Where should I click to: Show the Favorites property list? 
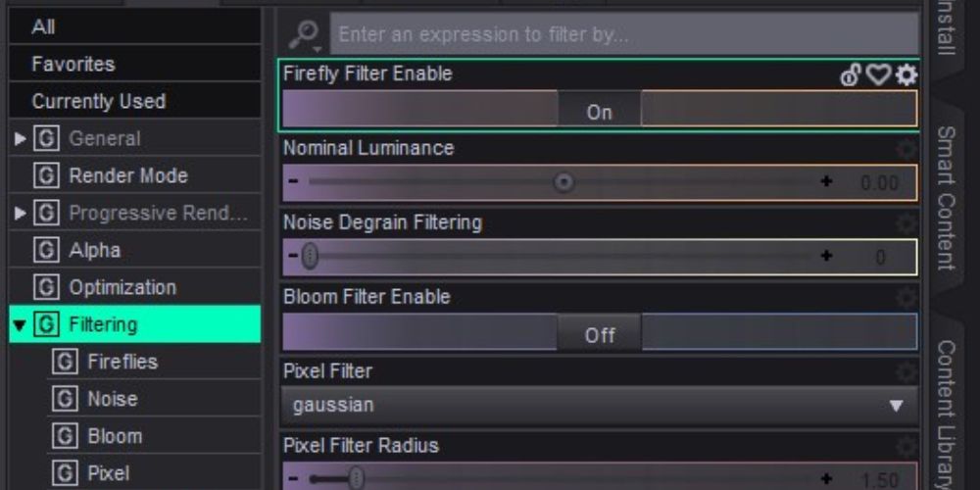(x=73, y=64)
